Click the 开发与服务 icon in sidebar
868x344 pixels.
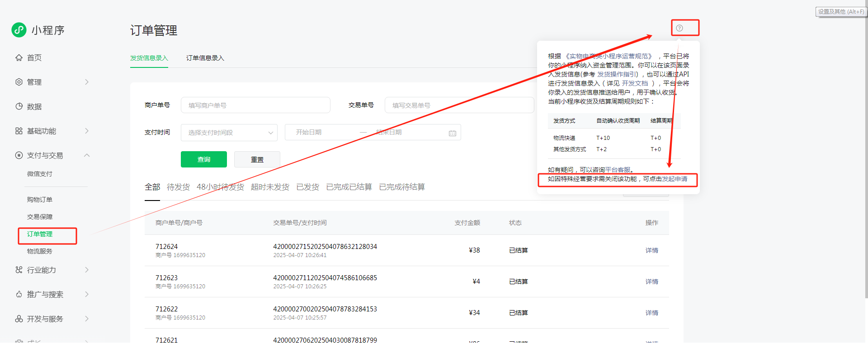pos(19,319)
